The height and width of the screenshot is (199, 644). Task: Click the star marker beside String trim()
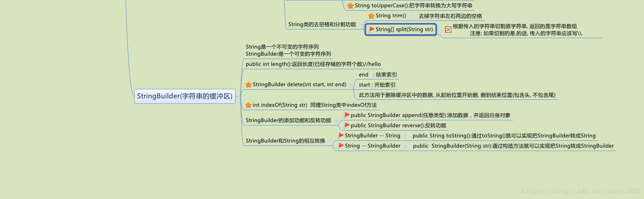[371, 16]
